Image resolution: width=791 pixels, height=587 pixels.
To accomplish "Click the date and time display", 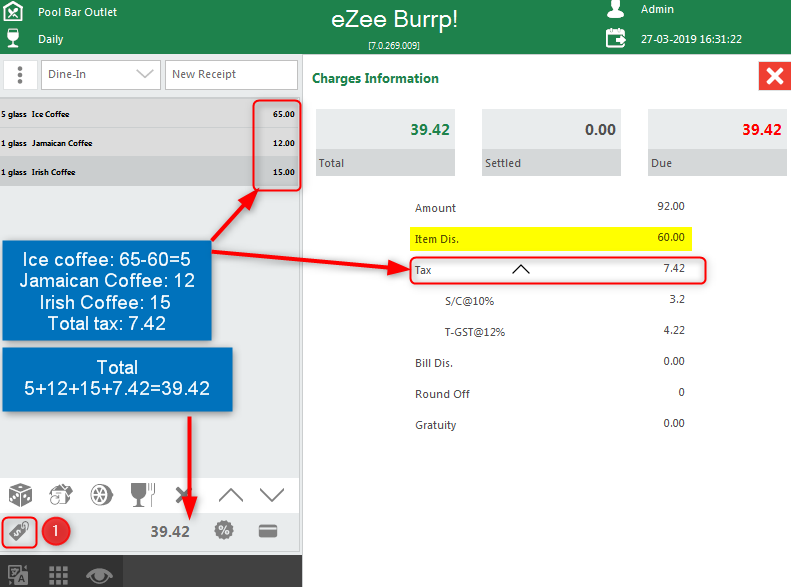I will pyautogui.click(x=691, y=39).
